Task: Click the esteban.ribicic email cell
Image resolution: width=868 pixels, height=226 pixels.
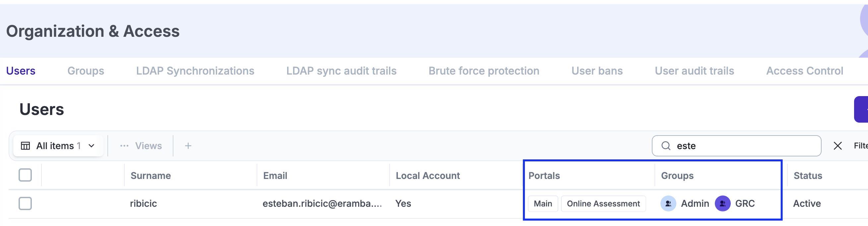Action: coord(322,203)
